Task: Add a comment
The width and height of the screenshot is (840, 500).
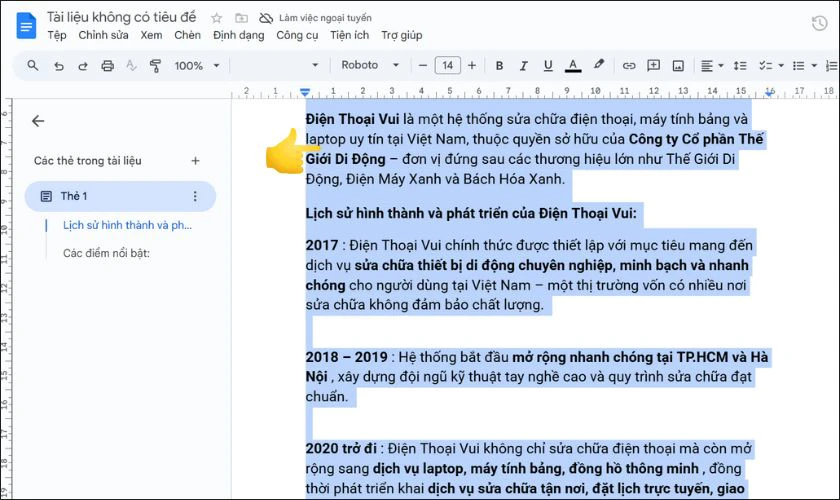Action: [x=653, y=65]
